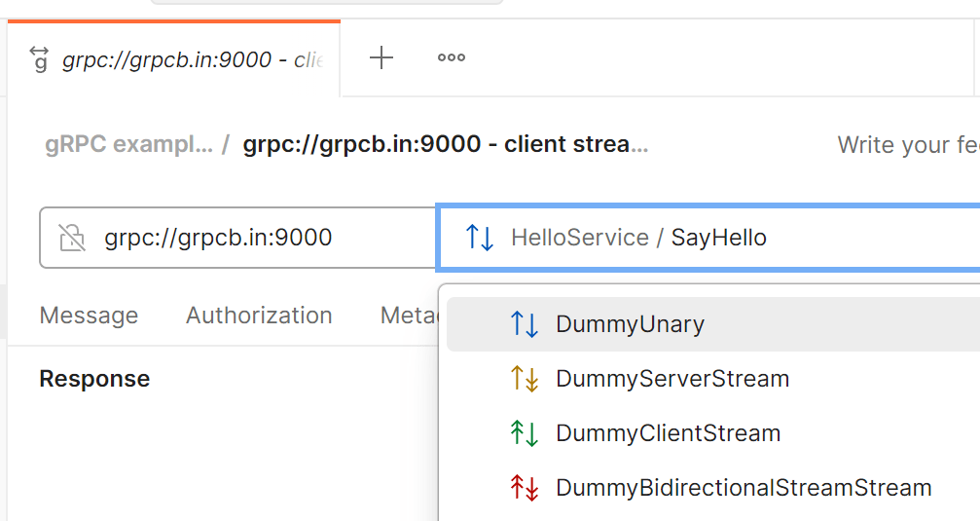Viewport: 980px width, 521px height.
Task: Open the three-dot tab options menu
Action: (x=451, y=58)
